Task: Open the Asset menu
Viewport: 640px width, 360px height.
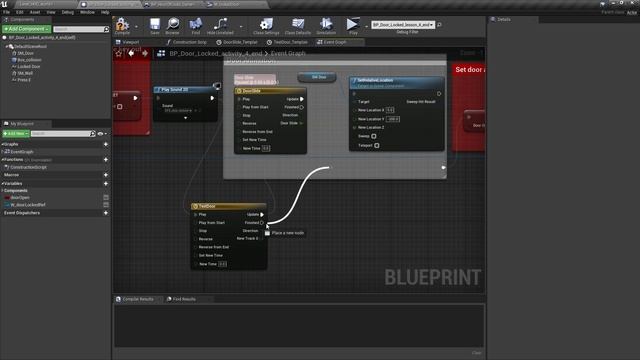Action: (x=35, y=12)
